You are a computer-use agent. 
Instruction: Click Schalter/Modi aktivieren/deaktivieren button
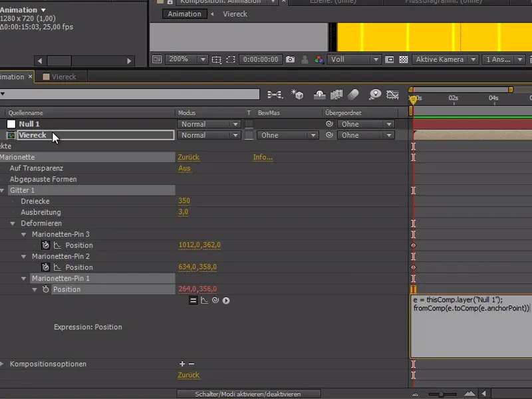(248, 394)
